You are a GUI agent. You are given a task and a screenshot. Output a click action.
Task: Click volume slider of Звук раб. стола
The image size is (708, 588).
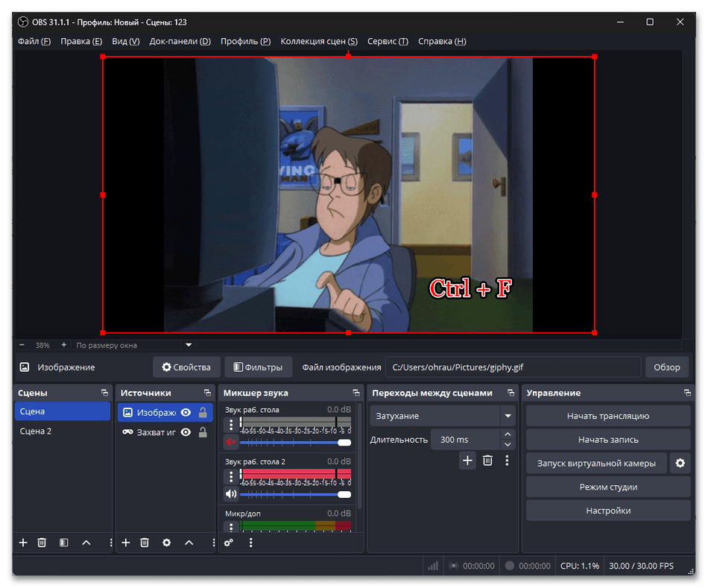click(295, 443)
